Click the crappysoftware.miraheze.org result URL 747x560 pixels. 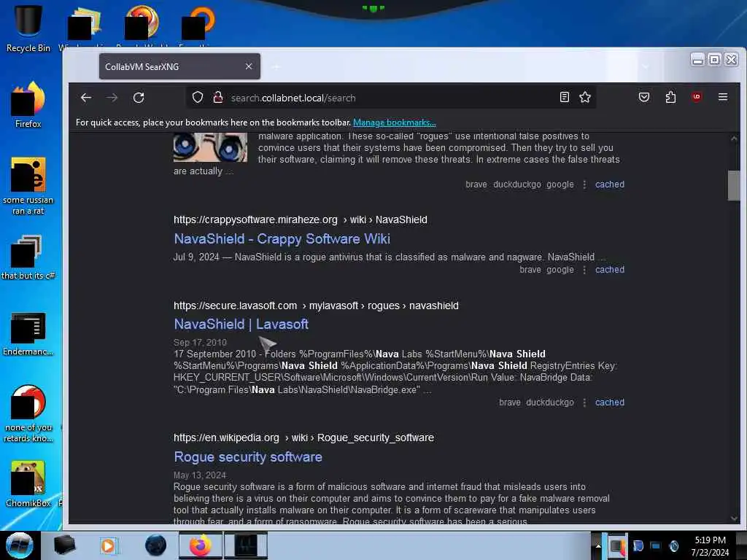point(300,219)
